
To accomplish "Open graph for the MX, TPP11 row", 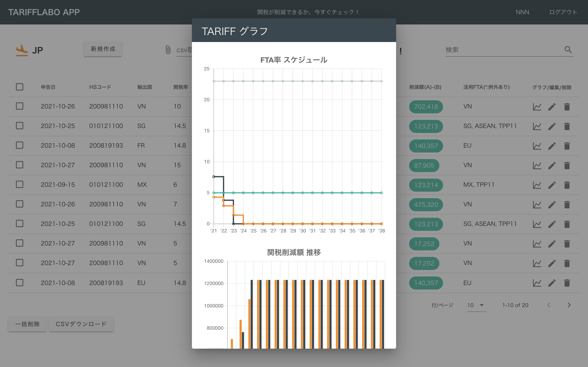I will pyautogui.click(x=537, y=185).
